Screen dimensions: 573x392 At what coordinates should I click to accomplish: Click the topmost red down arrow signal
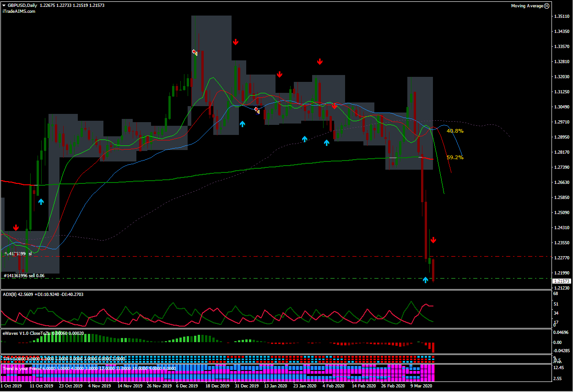pyautogui.click(x=235, y=42)
